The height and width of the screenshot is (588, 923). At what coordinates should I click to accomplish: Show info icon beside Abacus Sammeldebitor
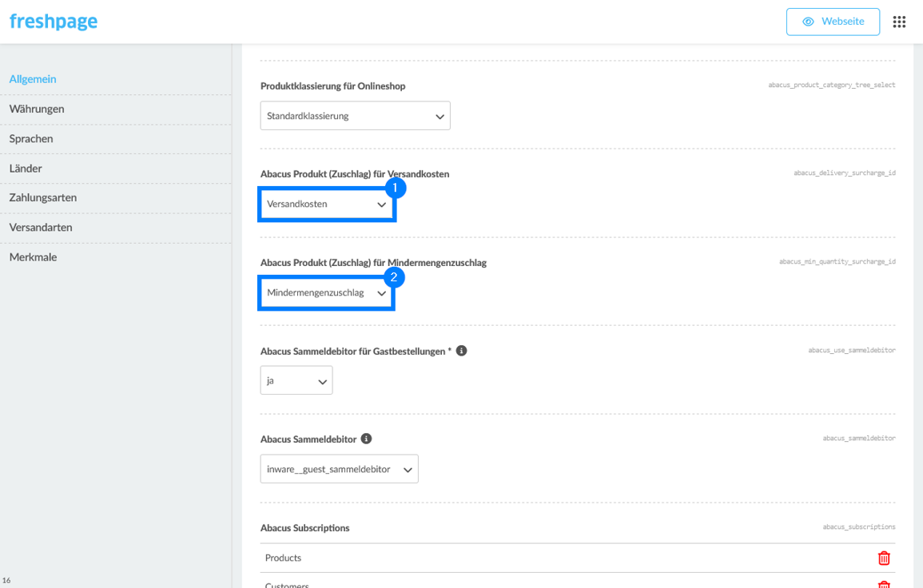(366, 439)
